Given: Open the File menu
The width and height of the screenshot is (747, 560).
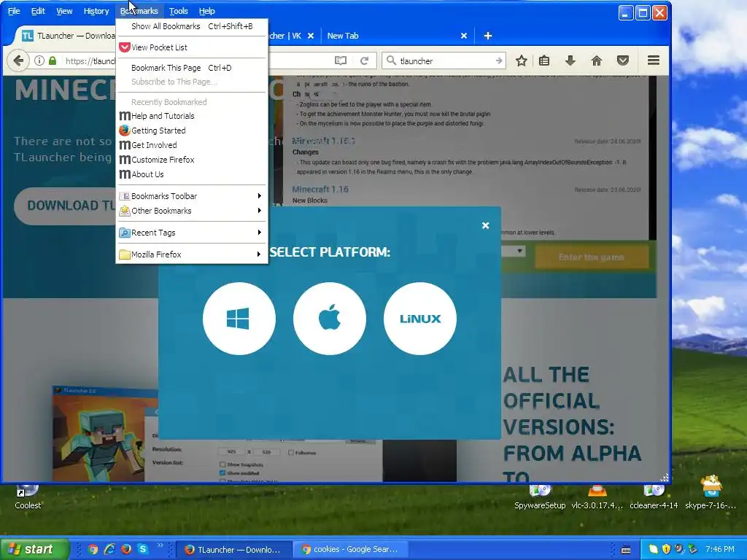Looking at the screenshot, I should [14, 11].
